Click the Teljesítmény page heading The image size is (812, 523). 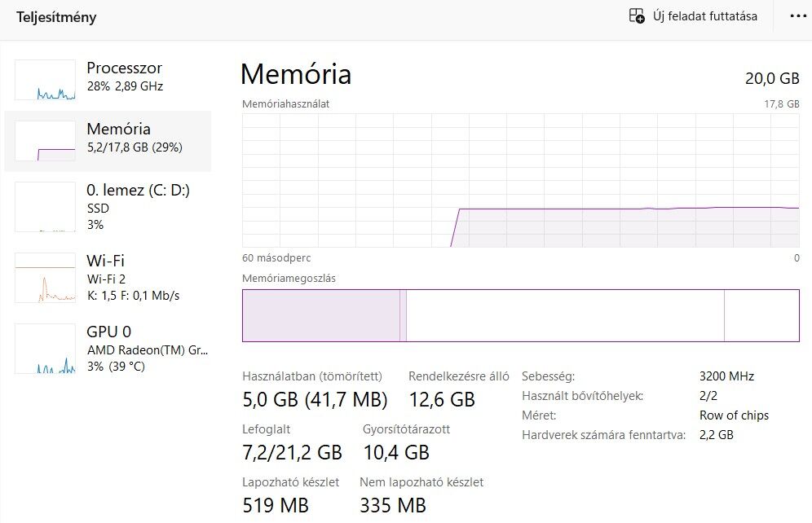[56, 16]
